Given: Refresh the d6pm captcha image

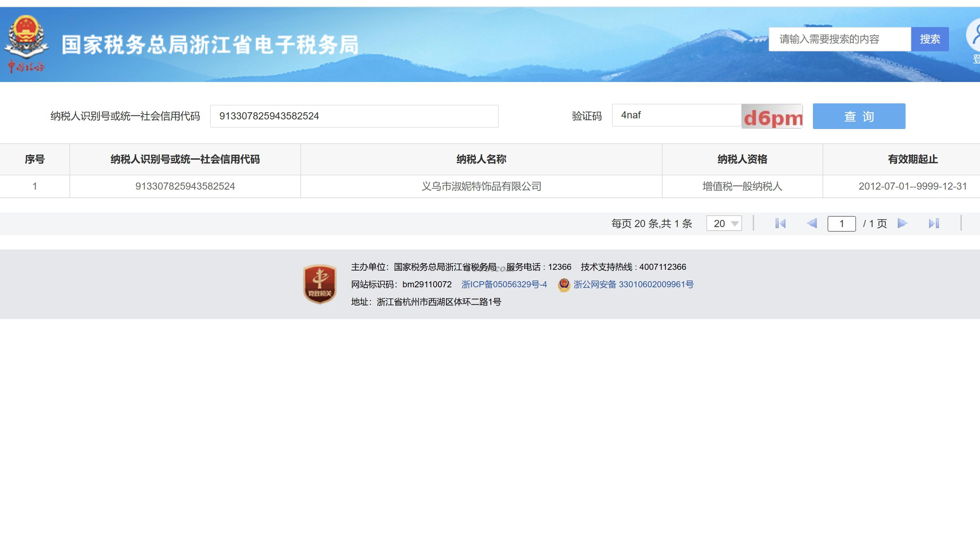Looking at the screenshot, I should 772,117.
